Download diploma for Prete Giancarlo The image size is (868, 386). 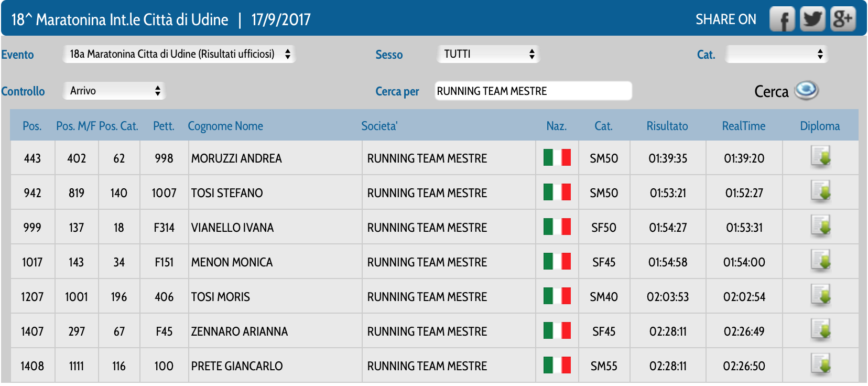(820, 365)
